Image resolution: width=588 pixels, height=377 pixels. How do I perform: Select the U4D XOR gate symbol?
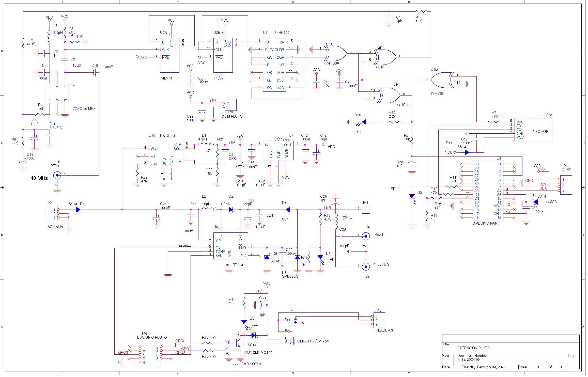(442, 80)
